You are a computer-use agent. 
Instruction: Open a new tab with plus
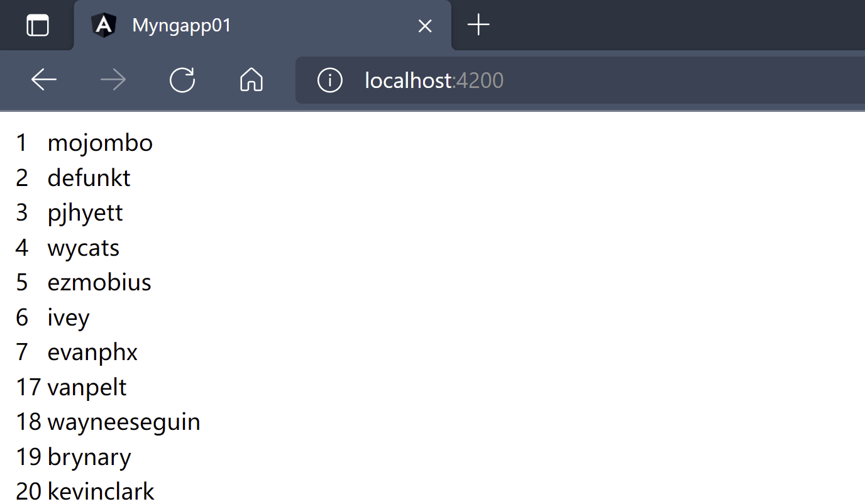478,25
